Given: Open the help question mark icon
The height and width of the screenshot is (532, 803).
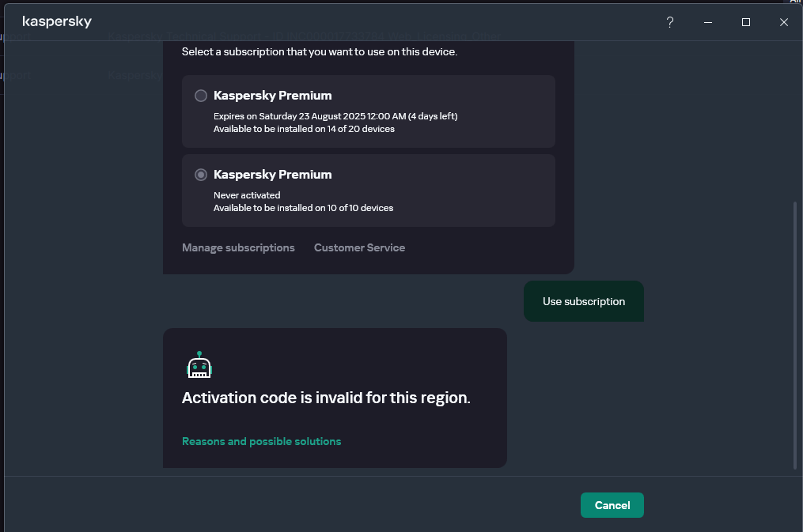Looking at the screenshot, I should point(669,22).
